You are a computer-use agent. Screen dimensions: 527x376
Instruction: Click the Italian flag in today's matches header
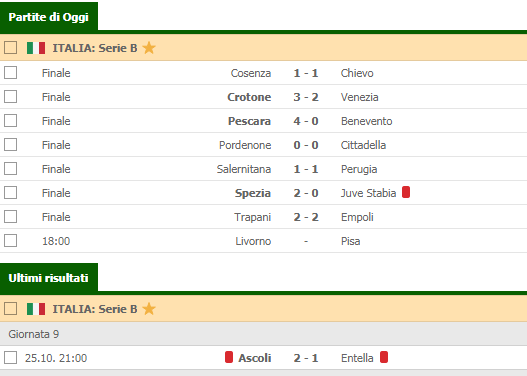tap(36, 48)
